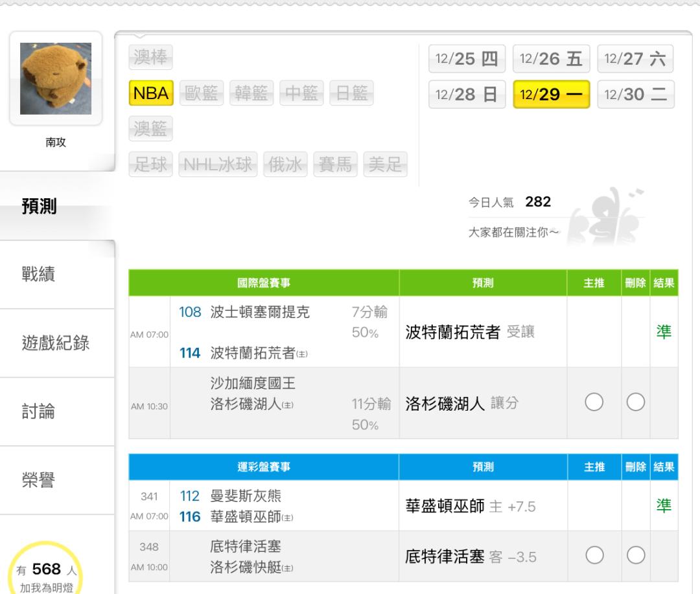Pick the 12/30 二 date button
This screenshot has height=594, width=700.
635,95
